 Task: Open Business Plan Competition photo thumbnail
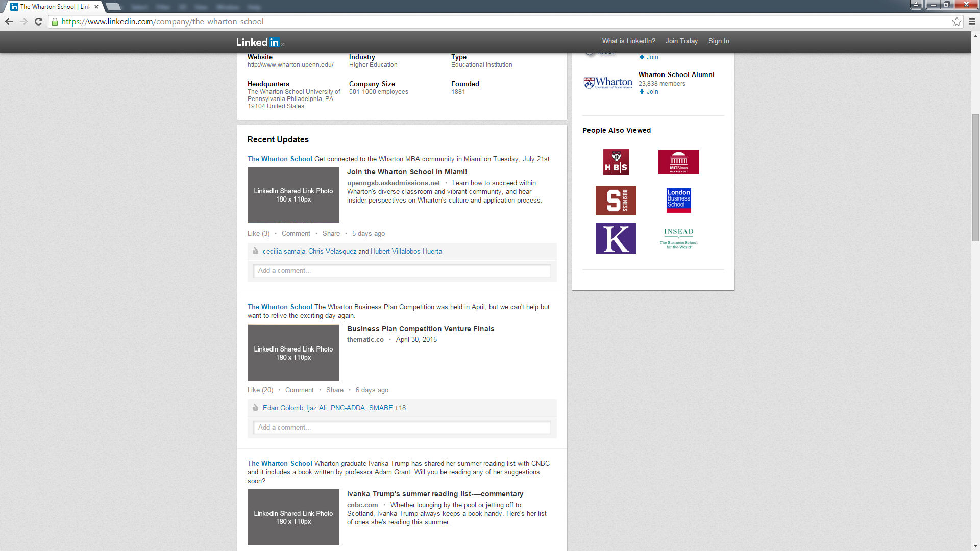[293, 353]
